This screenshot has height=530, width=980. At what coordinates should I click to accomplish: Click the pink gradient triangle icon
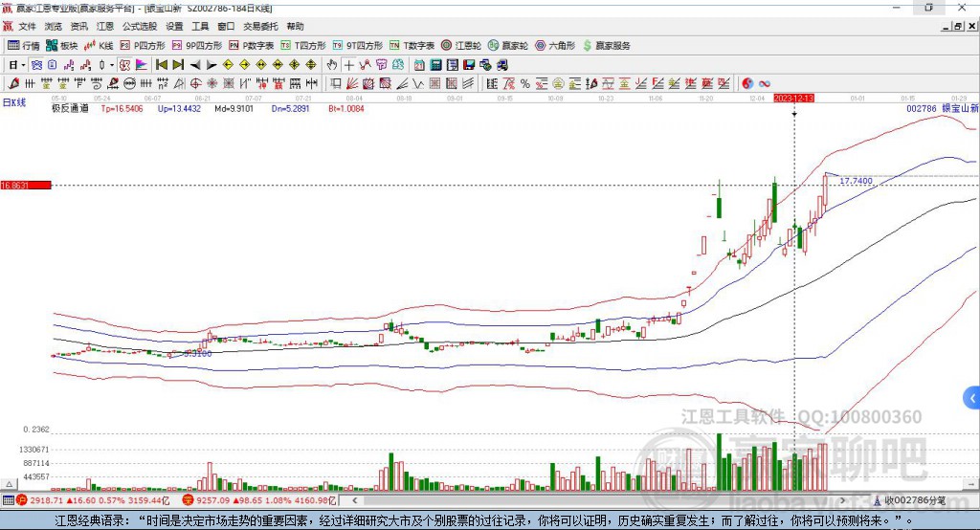(142, 65)
